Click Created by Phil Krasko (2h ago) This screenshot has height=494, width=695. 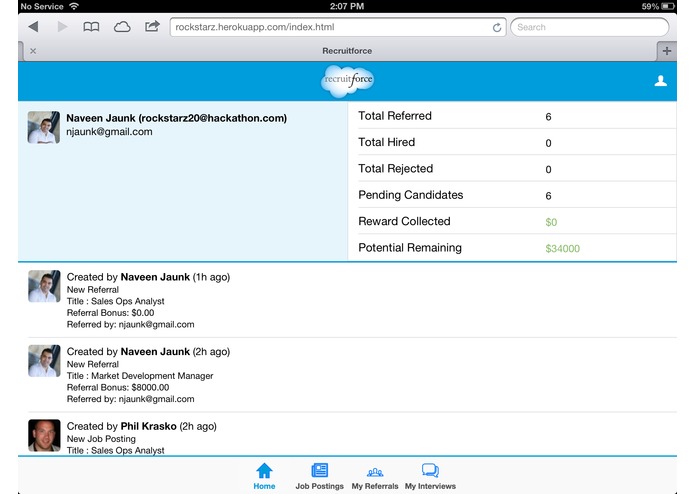141,426
